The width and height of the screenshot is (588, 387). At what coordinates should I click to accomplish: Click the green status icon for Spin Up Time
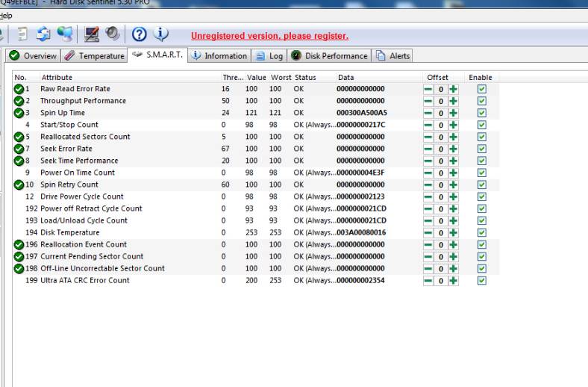pyautogui.click(x=19, y=113)
